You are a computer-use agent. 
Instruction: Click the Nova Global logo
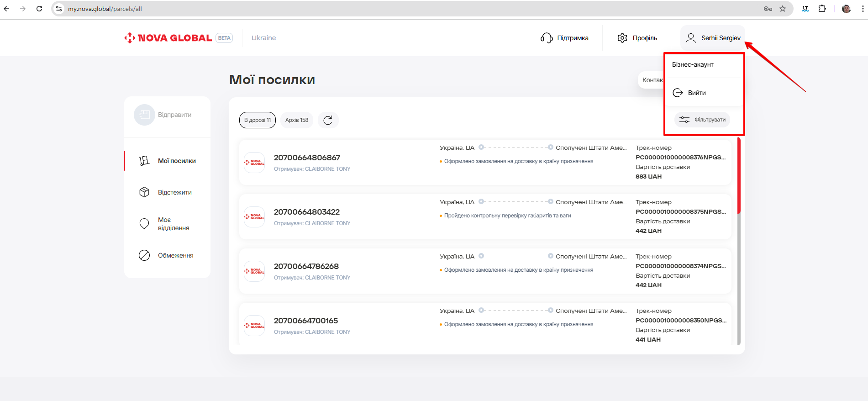168,38
